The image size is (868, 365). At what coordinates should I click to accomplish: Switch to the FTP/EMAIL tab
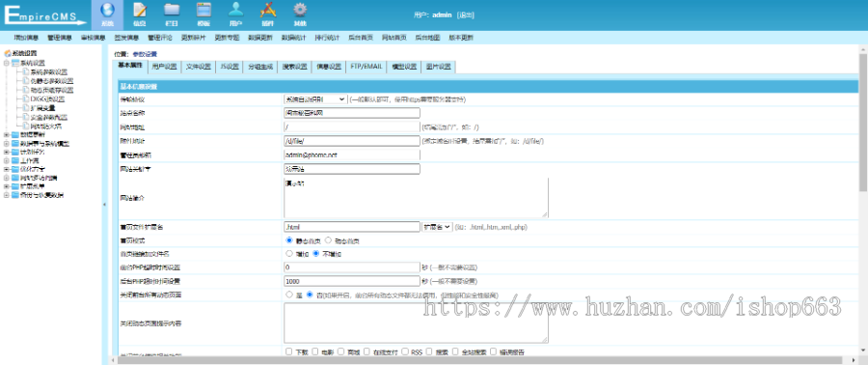366,67
